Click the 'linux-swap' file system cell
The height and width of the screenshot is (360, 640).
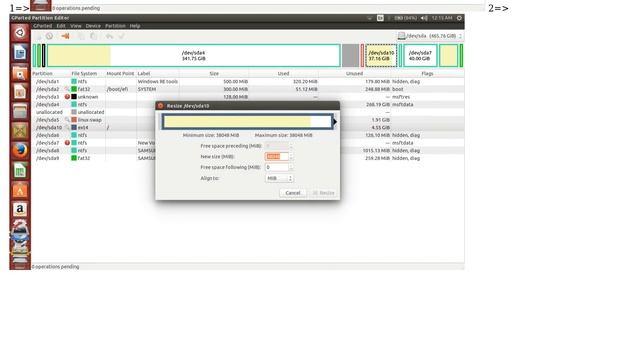coord(89,120)
